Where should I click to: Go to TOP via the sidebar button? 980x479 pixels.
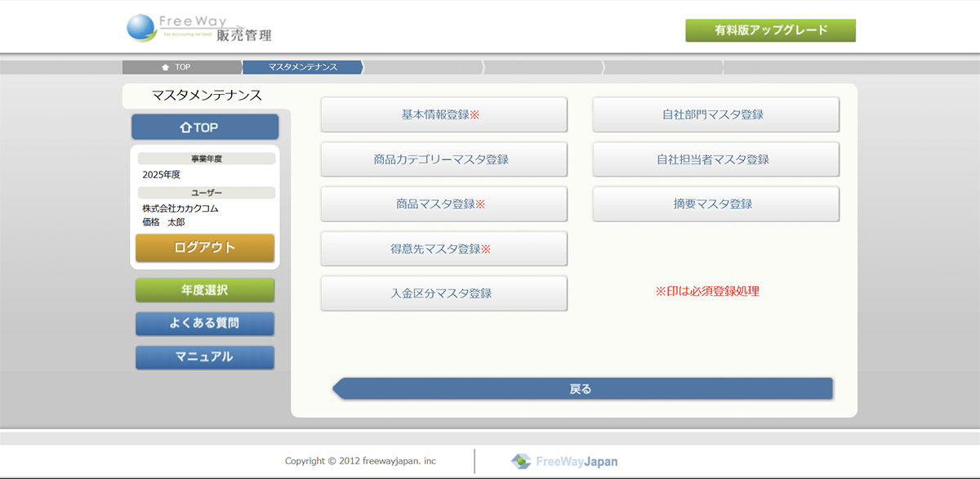(205, 128)
